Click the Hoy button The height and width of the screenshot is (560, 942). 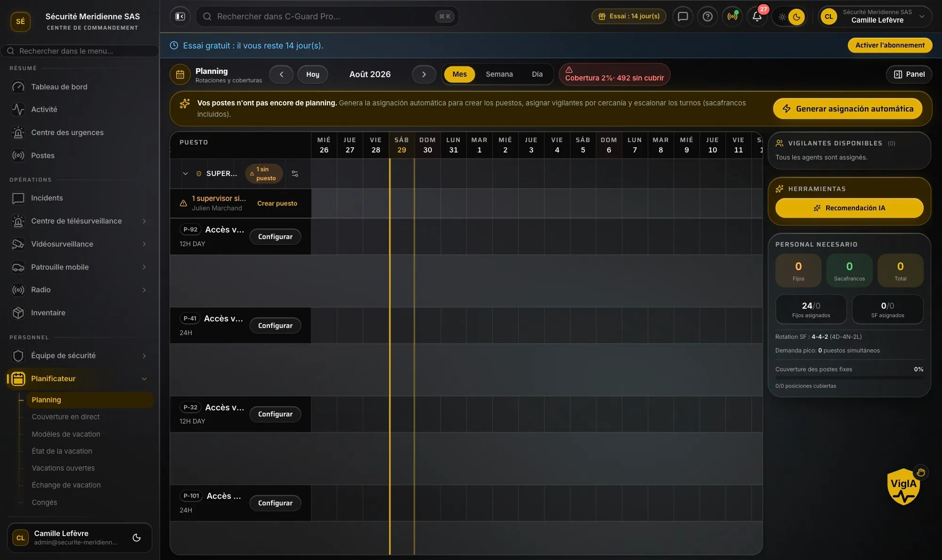313,74
